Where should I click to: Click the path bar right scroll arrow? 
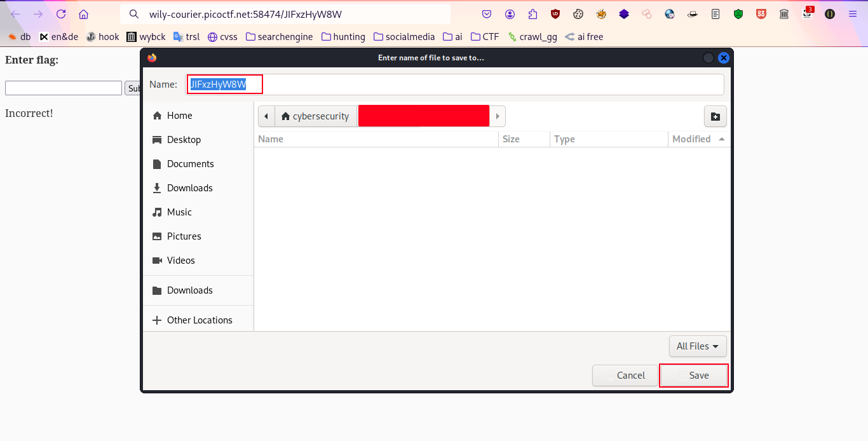coord(498,116)
